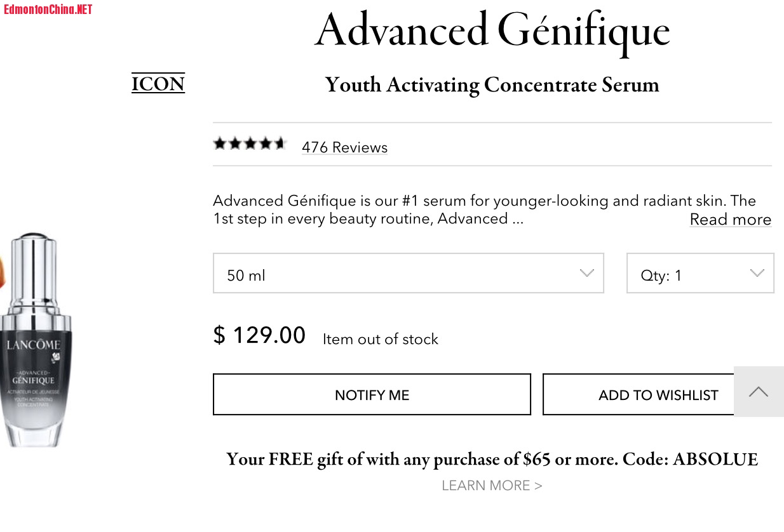Image resolution: width=784 pixels, height=532 pixels.
Task: Click the five-star rating icons
Action: pos(250,144)
